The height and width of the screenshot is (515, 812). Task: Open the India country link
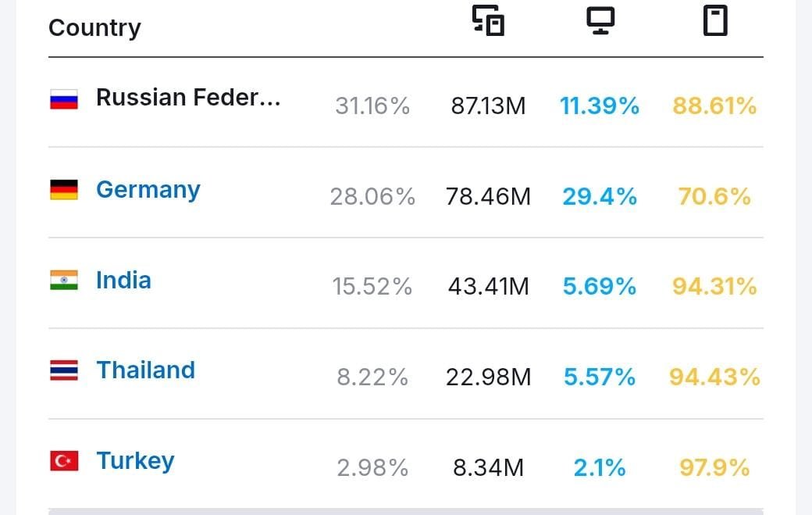click(x=123, y=281)
